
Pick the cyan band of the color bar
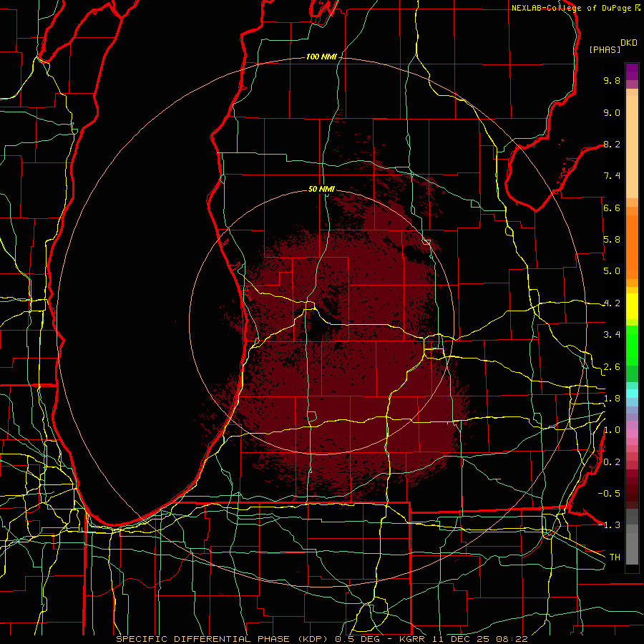coord(632,394)
